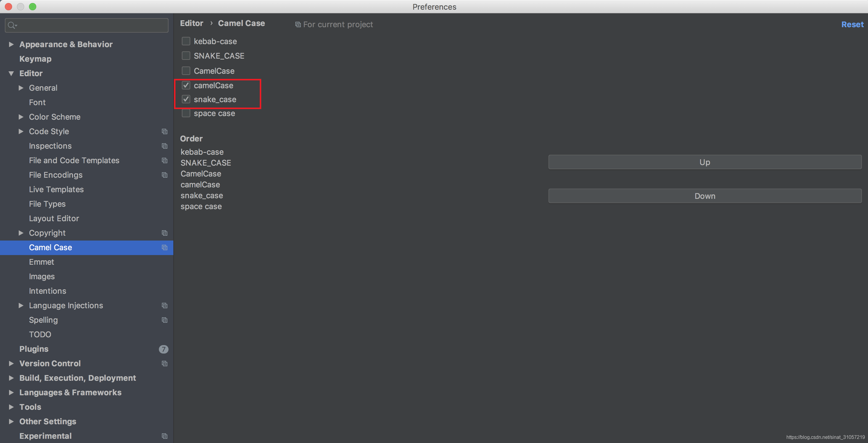Enable the space case conversion

coord(186,113)
